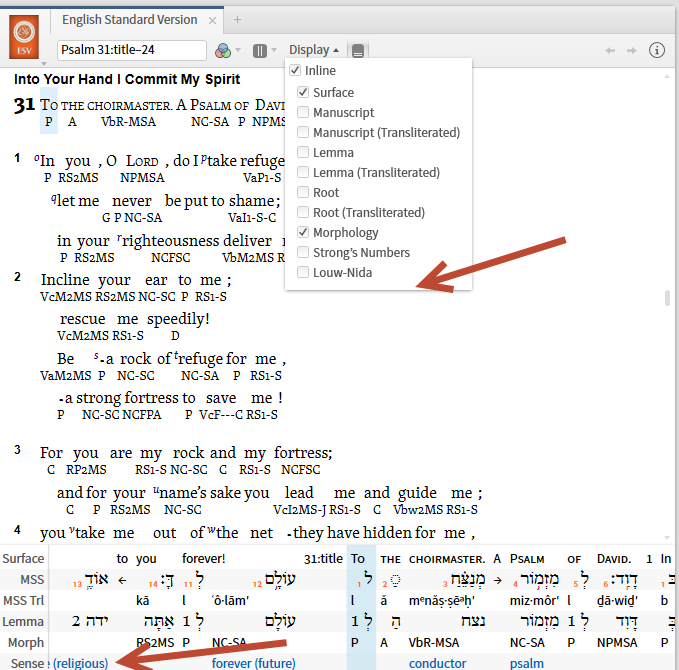The width and height of the screenshot is (679, 670).
Task: Click the vertical scrollbar thumb
Action: (x=667, y=298)
